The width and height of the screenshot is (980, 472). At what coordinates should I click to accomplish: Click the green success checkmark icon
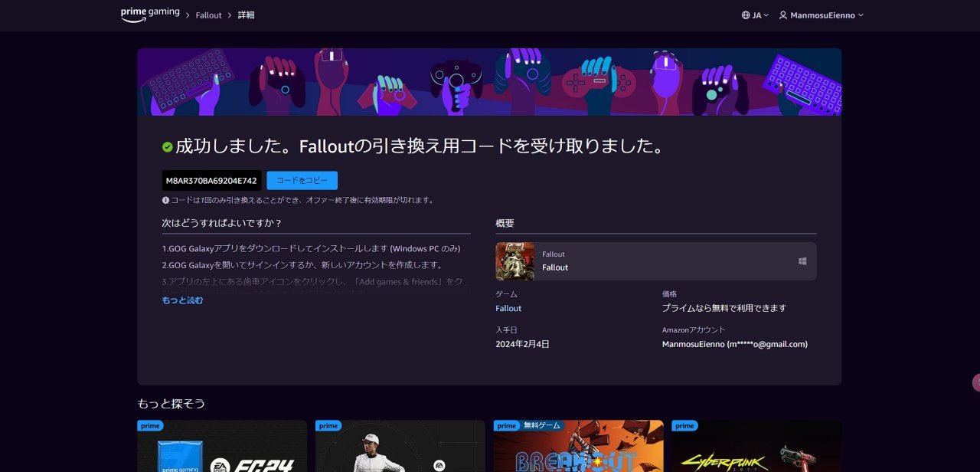tap(168, 146)
